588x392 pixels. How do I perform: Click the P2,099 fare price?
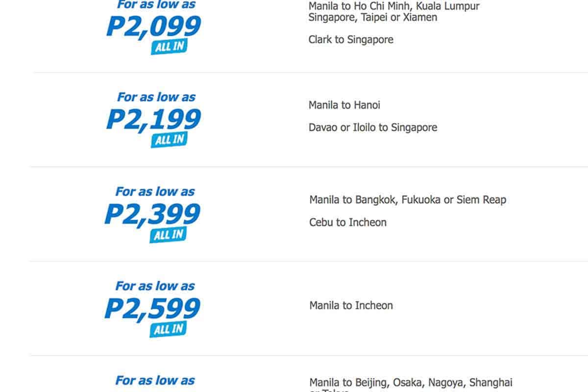pos(153,26)
